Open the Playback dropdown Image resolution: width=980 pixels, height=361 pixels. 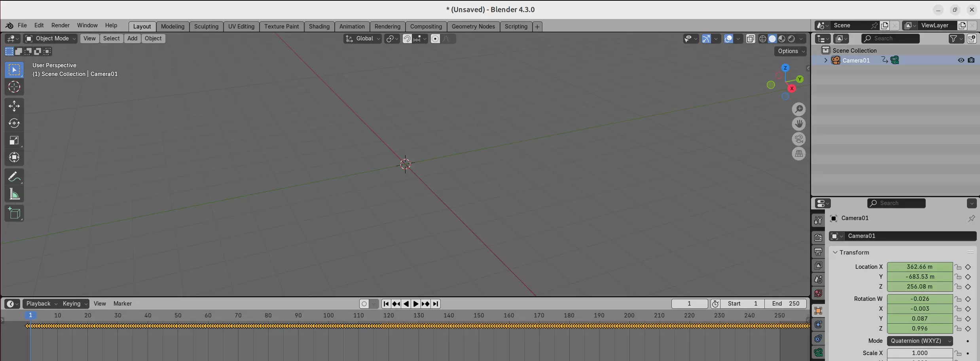[42, 304]
